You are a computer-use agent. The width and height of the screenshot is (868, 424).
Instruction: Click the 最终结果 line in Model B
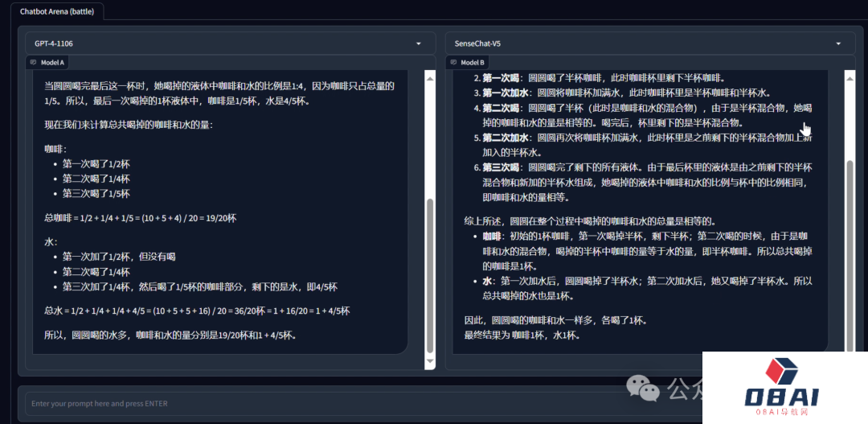[x=522, y=335]
